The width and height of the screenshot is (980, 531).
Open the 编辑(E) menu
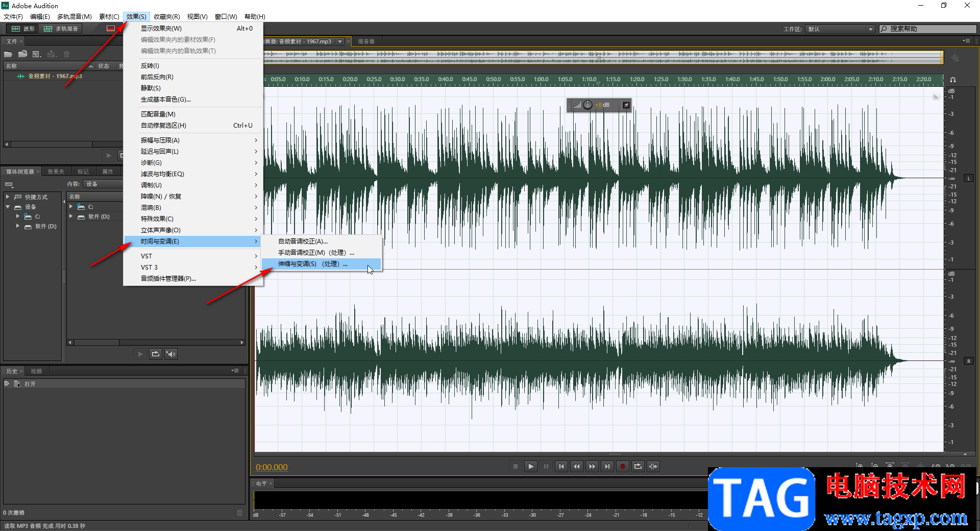pyautogui.click(x=40, y=16)
